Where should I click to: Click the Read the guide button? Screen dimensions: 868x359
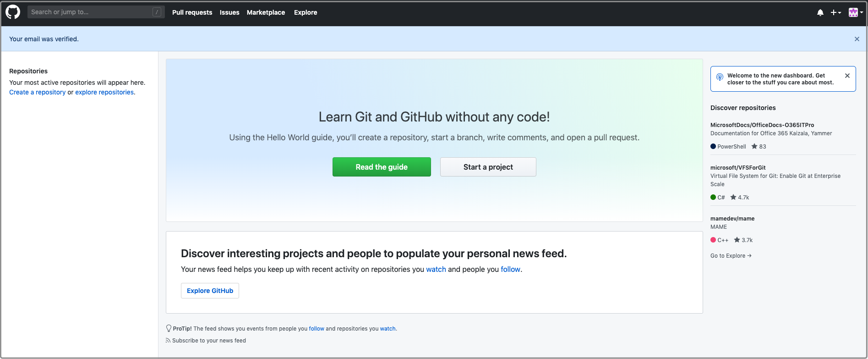(382, 167)
